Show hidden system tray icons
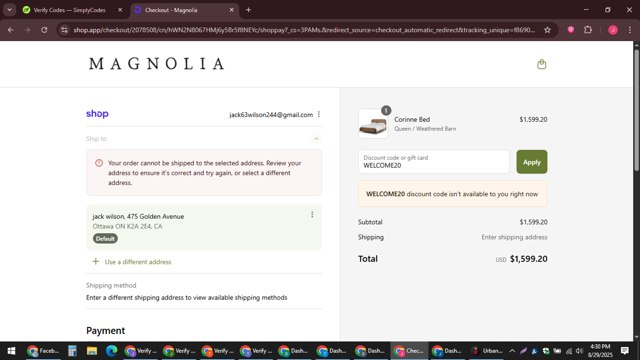Image resolution: width=640 pixels, height=360 pixels. pos(512,351)
